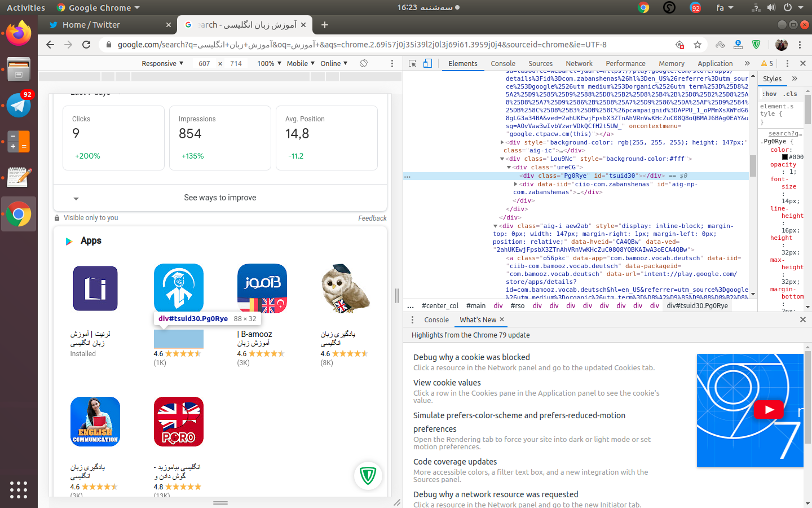812x508 pixels.
Task: Expand the chevron beside See ways to improve
Action: pos(76,198)
